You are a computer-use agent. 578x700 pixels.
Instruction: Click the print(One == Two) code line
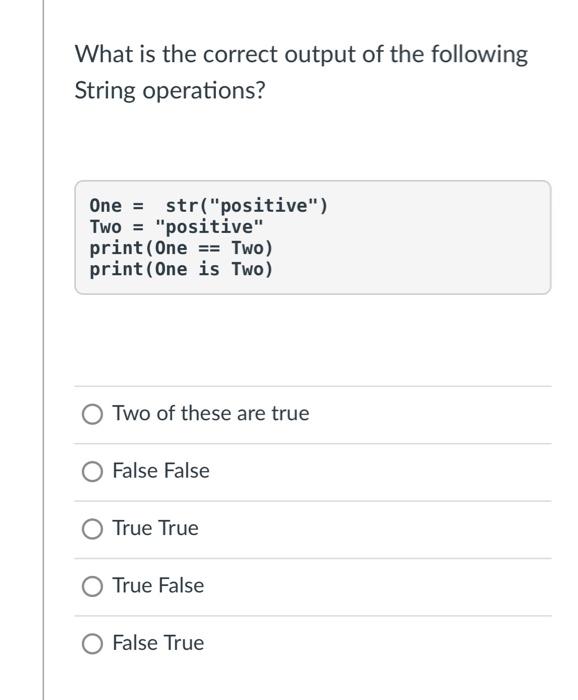(181, 248)
